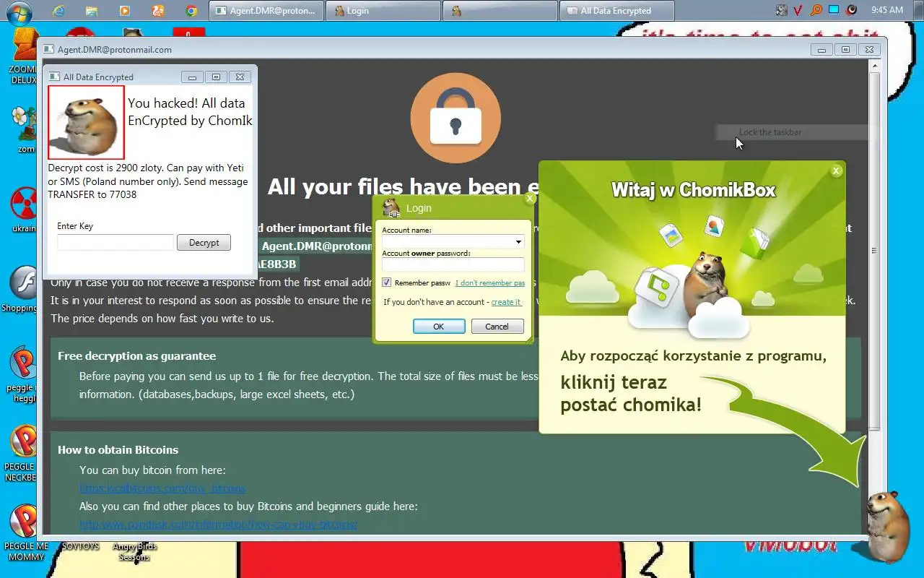This screenshot has width=924, height=578.
Task: Open the daisy flower desktop icon
Action: [25, 130]
